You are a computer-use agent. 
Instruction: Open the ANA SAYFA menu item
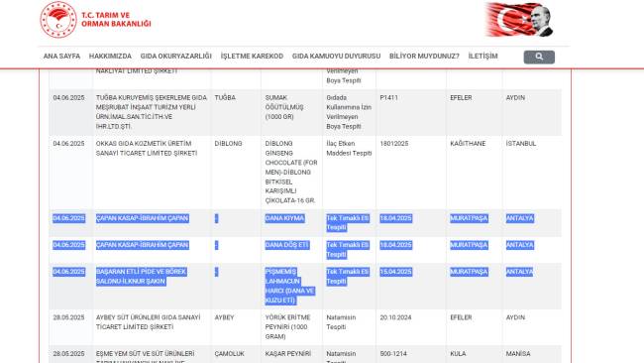pos(61,56)
